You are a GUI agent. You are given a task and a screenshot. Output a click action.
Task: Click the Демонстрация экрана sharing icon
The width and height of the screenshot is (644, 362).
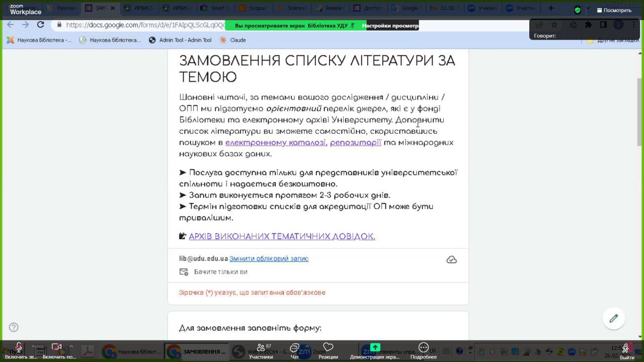(x=375, y=347)
